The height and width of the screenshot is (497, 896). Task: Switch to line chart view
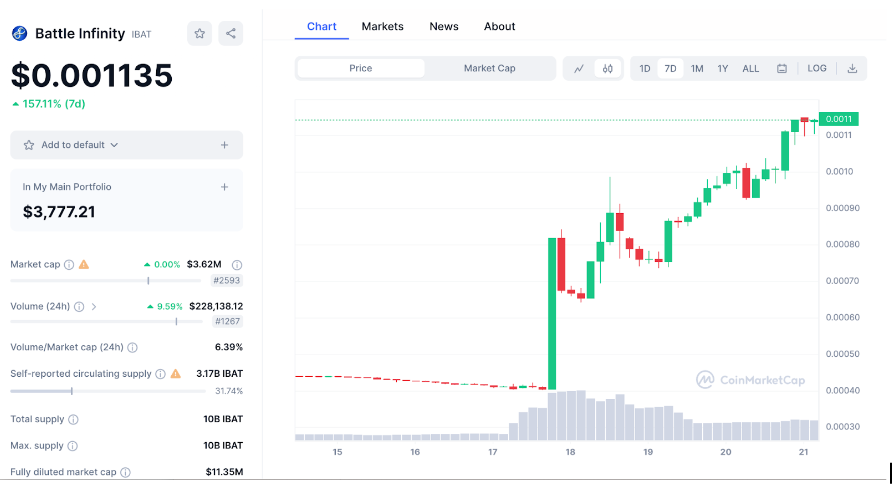[x=579, y=69]
